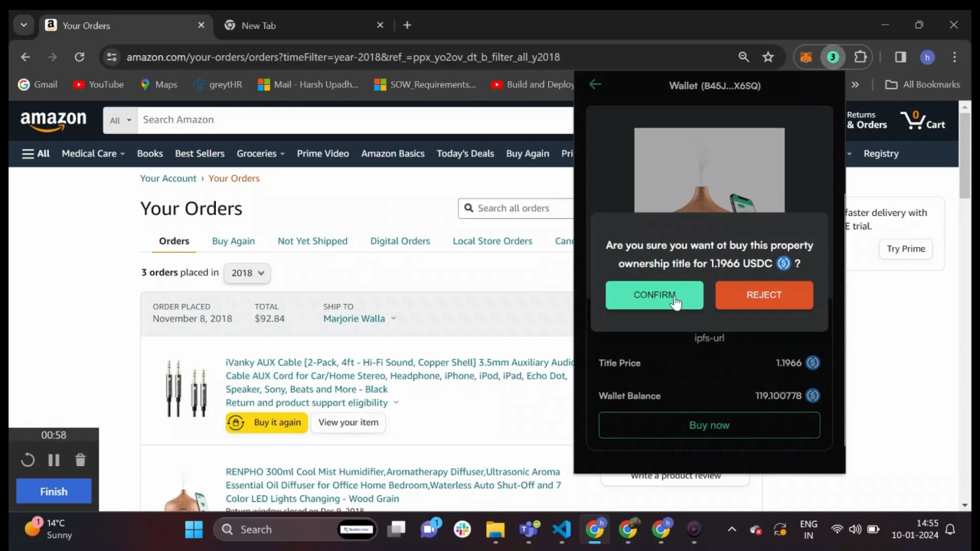980x551 pixels.
Task: Pause the screen recording
Action: pos(54,460)
